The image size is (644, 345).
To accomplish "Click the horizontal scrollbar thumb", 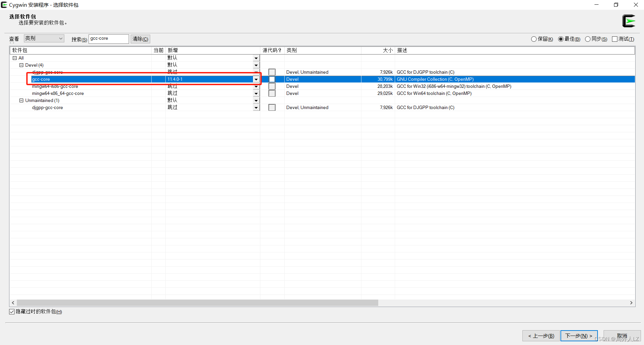I will [197, 303].
